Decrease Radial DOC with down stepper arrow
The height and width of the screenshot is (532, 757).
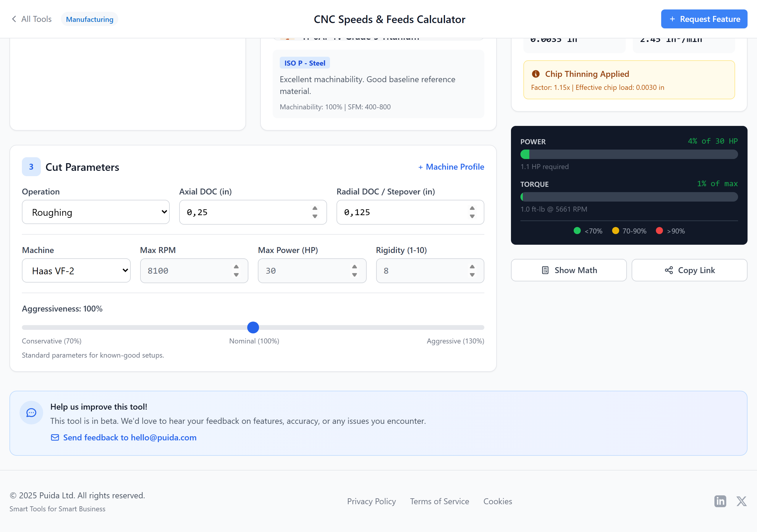click(472, 217)
